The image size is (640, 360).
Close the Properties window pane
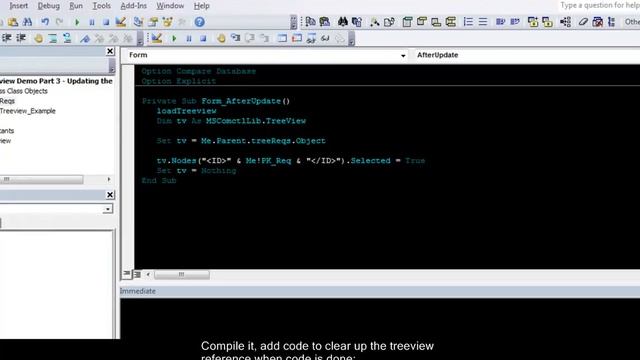tap(110, 195)
